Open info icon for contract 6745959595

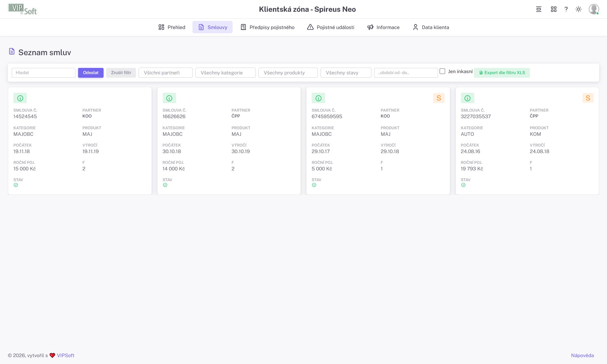318,98
